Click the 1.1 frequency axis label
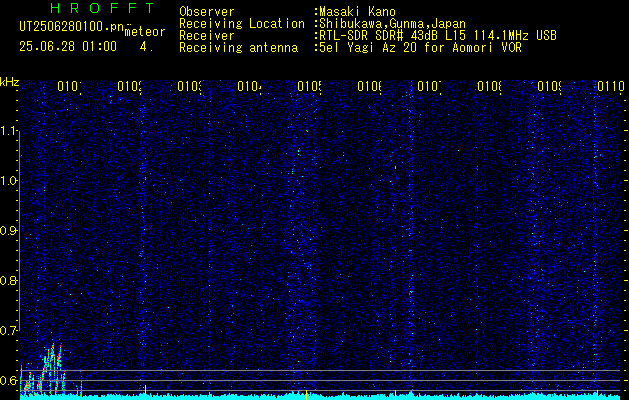The height and width of the screenshot is (400, 629). point(9,131)
